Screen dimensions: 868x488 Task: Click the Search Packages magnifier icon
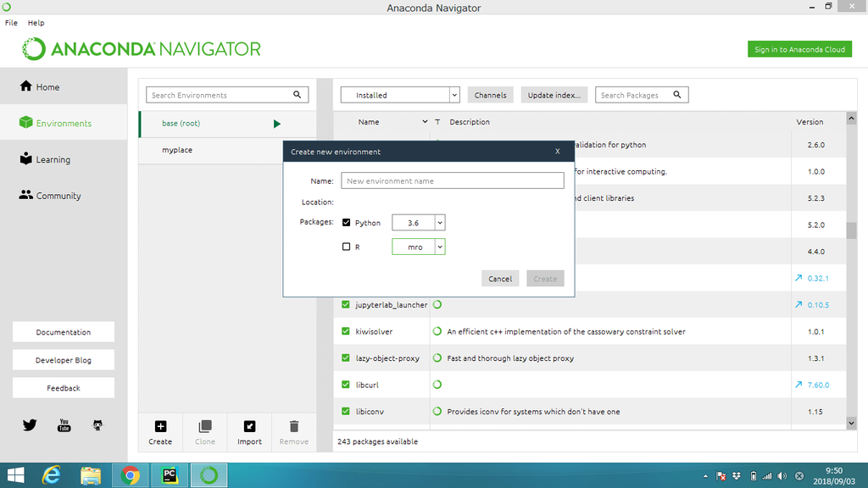pyautogui.click(x=676, y=95)
